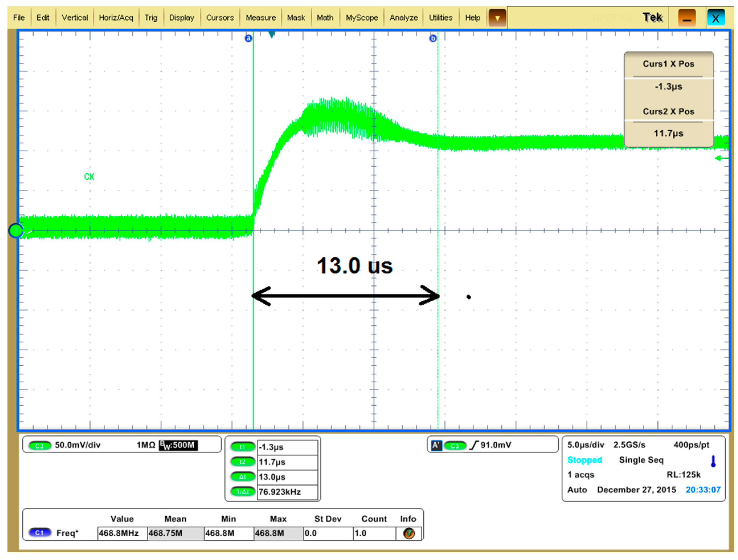Click the CK waveform label

tap(89, 177)
